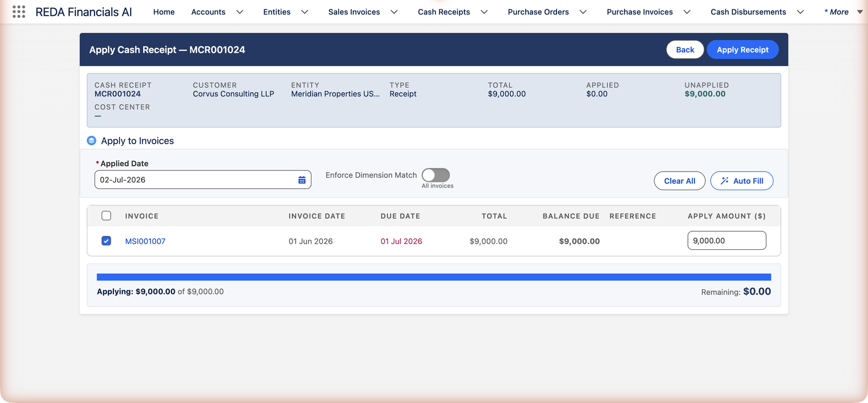Click the entity Meridian Properties US...
Image resolution: width=868 pixels, height=403 pixels.
pyautogui.click(x=335, y=94)
